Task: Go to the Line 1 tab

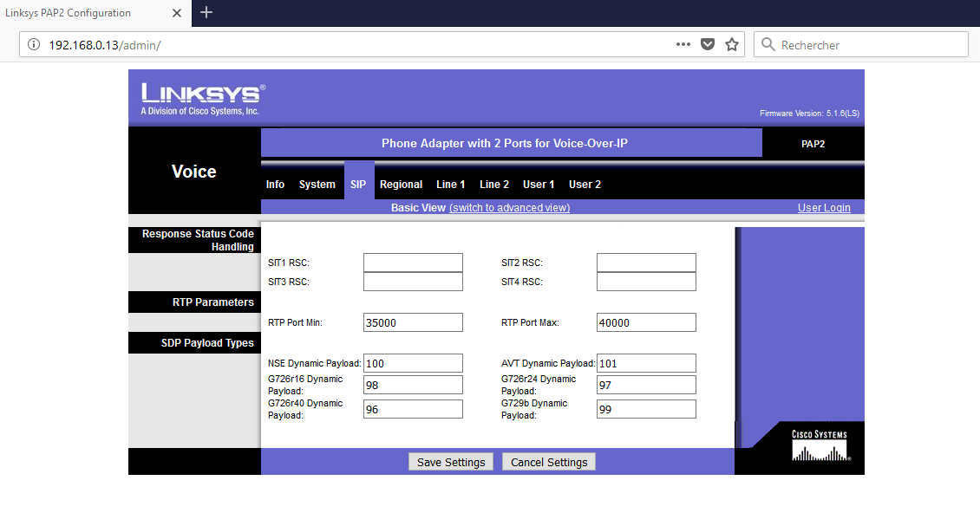Action: click(450, 185)
